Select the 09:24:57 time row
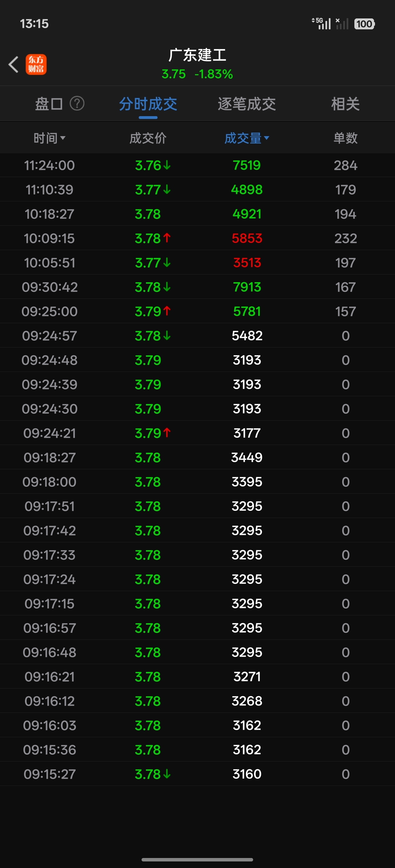Image resolution: width=395 pixels, height=868 pixels. (197, 336)
